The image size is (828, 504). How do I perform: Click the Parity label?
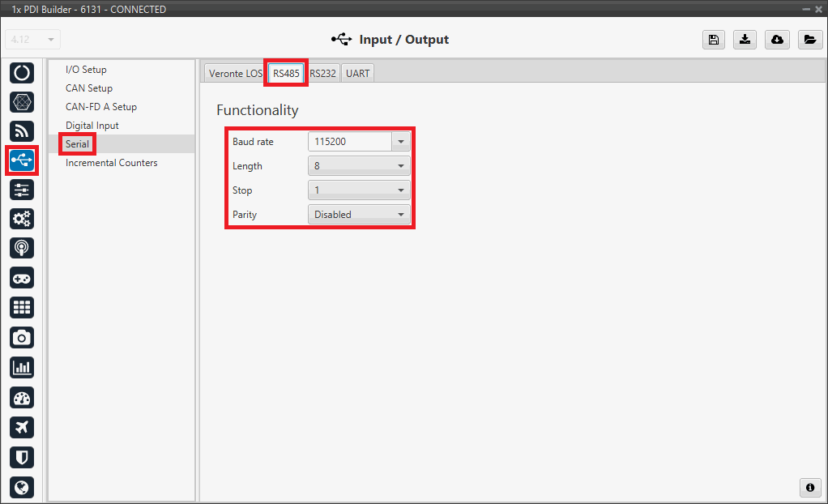coord(245,215)
